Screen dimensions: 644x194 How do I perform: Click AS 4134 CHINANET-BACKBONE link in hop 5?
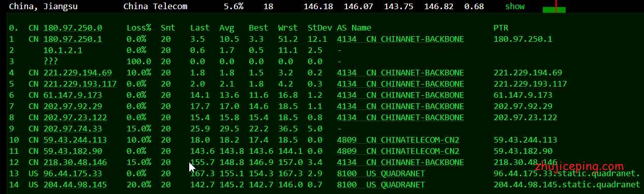pyautogui.click(x=400, y=84)
